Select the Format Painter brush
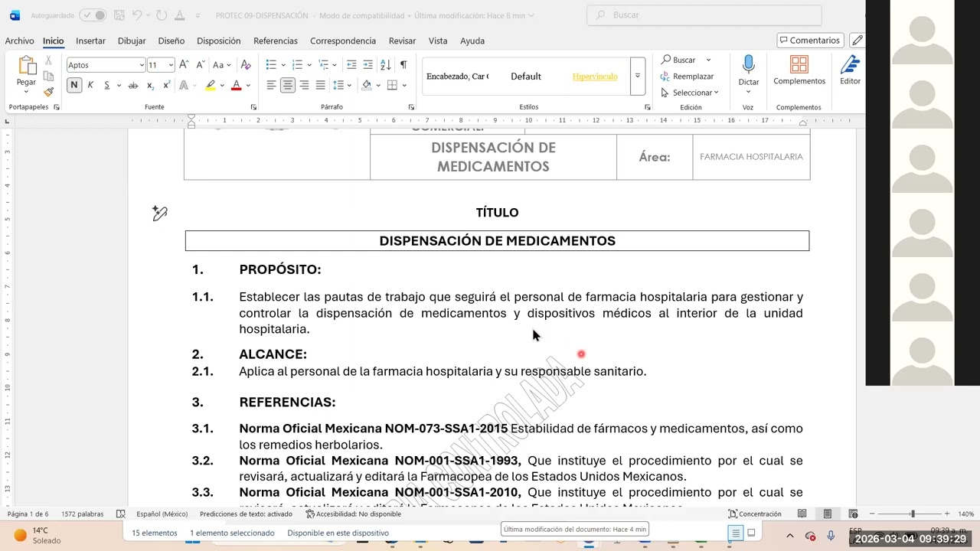Screen dimensions: 980x551 click(48, 92)
